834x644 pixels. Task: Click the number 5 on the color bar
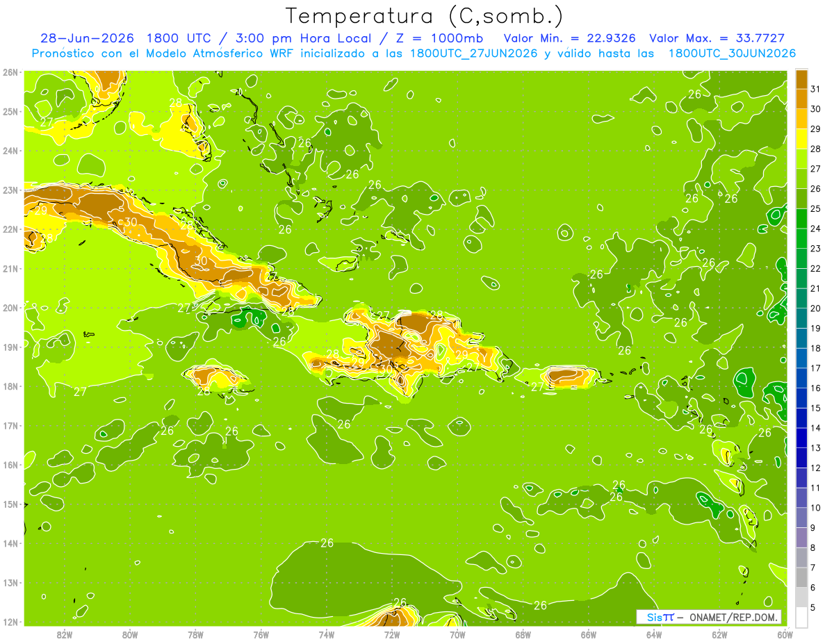tap(813, 608)
